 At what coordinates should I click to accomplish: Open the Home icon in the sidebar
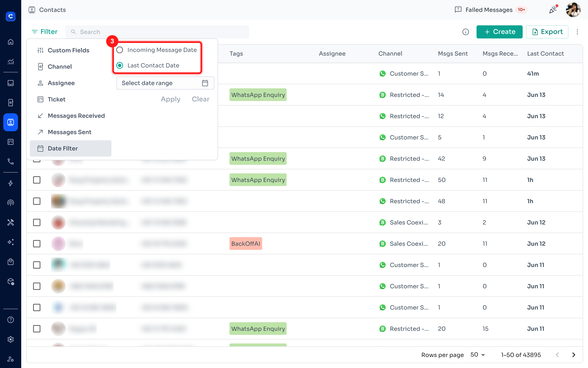[x=10, y=42]
